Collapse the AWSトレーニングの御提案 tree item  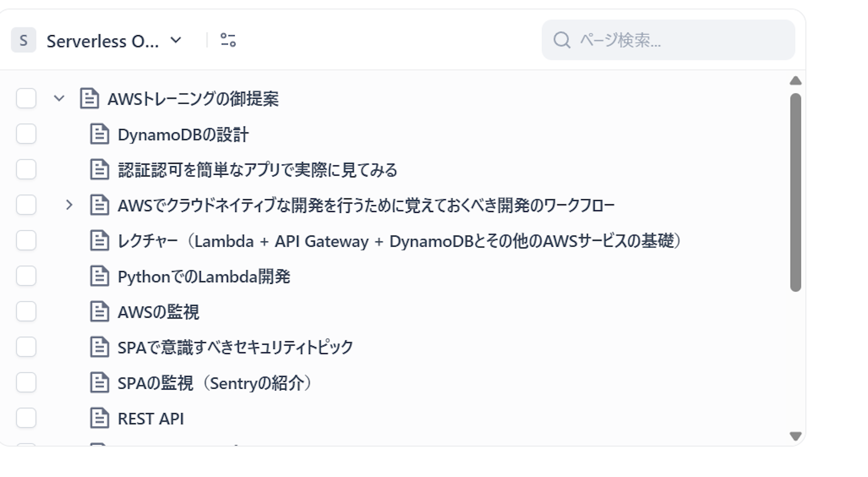(x=58, y=98)
